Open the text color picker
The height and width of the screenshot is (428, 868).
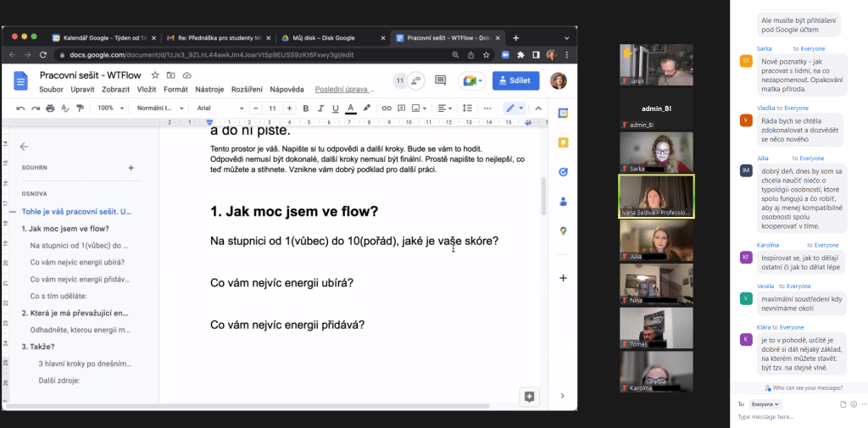tap(350, 108)
